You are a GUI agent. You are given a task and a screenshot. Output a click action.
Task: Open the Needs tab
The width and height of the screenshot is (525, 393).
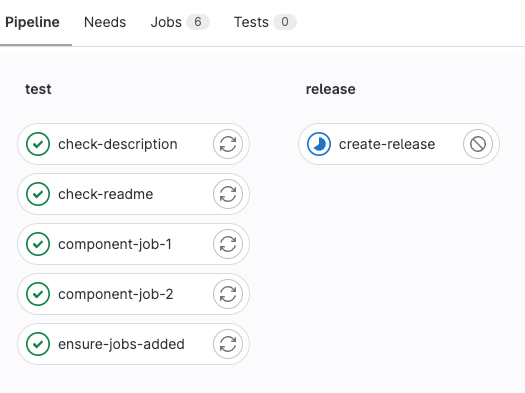pos(105,22)
